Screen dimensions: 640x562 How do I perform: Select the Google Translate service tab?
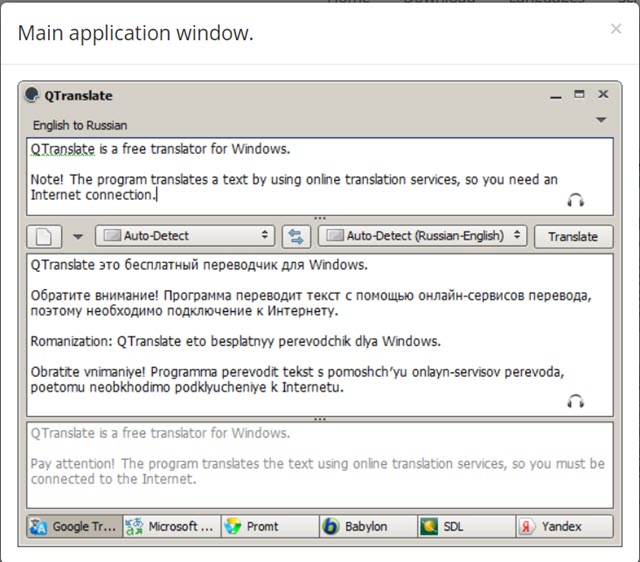tap(75, 526)
